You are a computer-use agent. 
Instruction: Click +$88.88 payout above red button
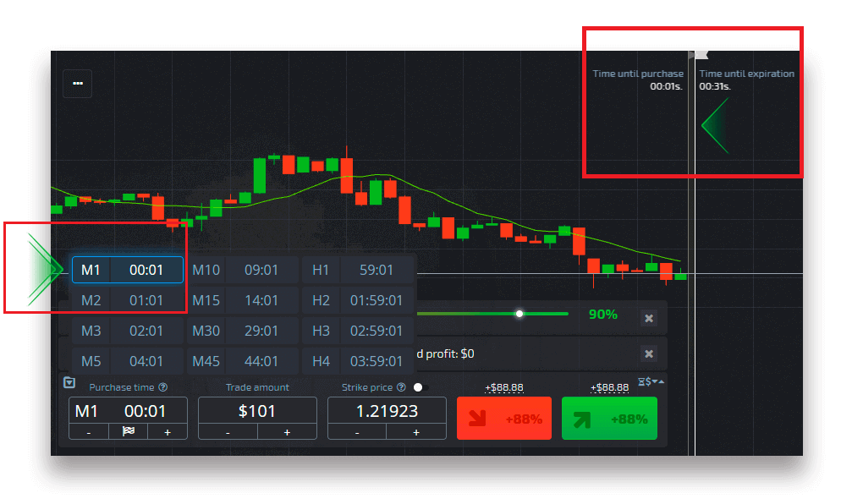pyautogui.click(x=504, y=388)
